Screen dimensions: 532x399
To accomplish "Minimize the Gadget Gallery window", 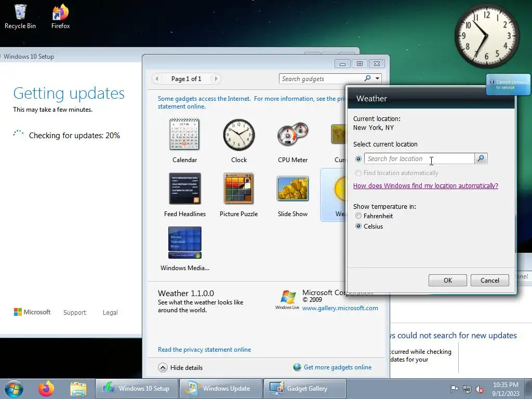I will point(343,64).
